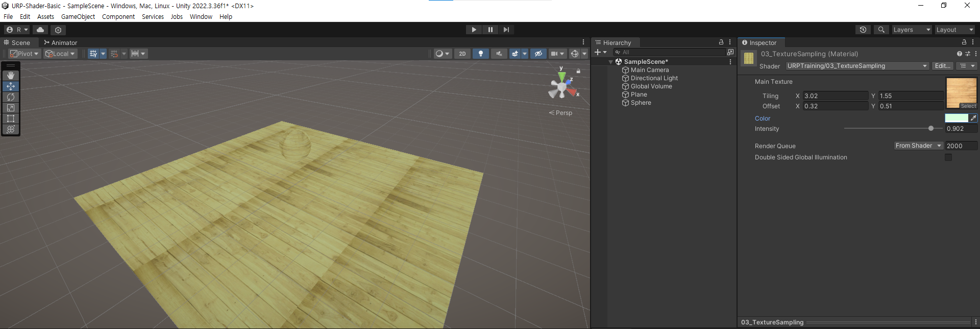Click the shader Edit... button
This screenshot has height=329, width=980.
pos(942,66)
